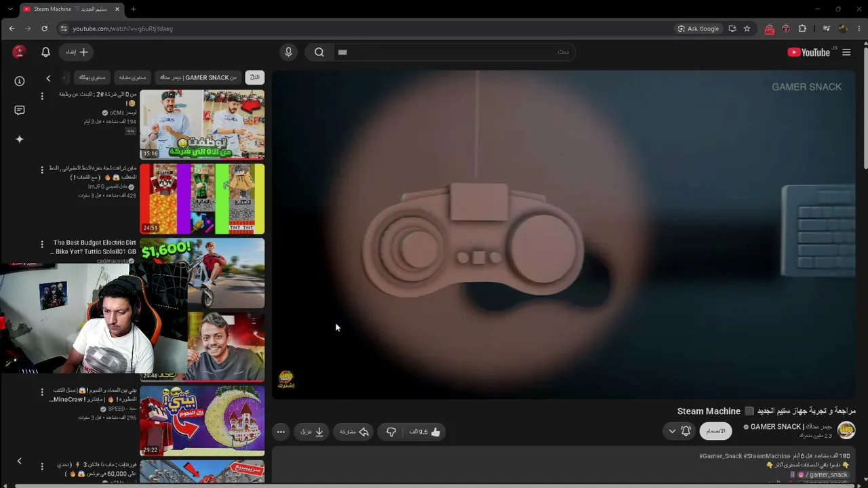Screen dimensions: 868x488
Task: Open the Chrome profile avatar
Action: pyautogui.click(x=843, y=28)
